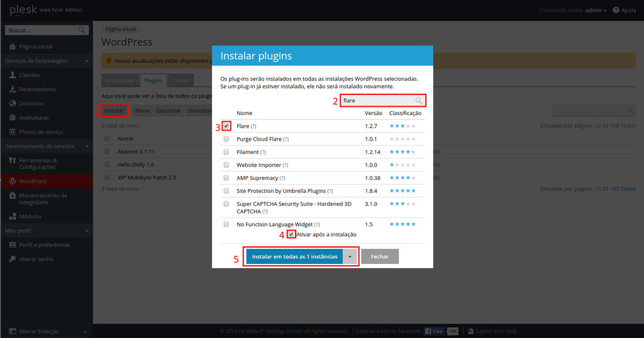Click the Assinaturas gear icon

click(x=13, y=117)
